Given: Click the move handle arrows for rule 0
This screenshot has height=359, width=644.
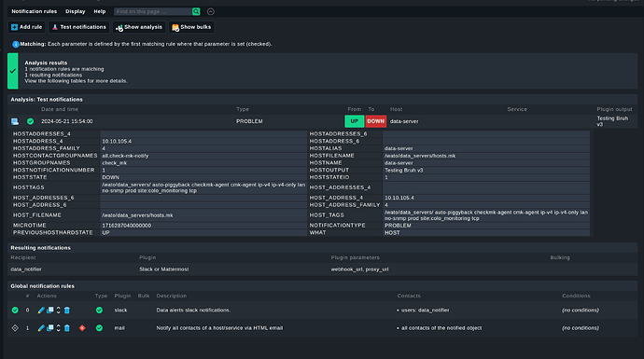Looking at the screenshot, I should (58, 311).
